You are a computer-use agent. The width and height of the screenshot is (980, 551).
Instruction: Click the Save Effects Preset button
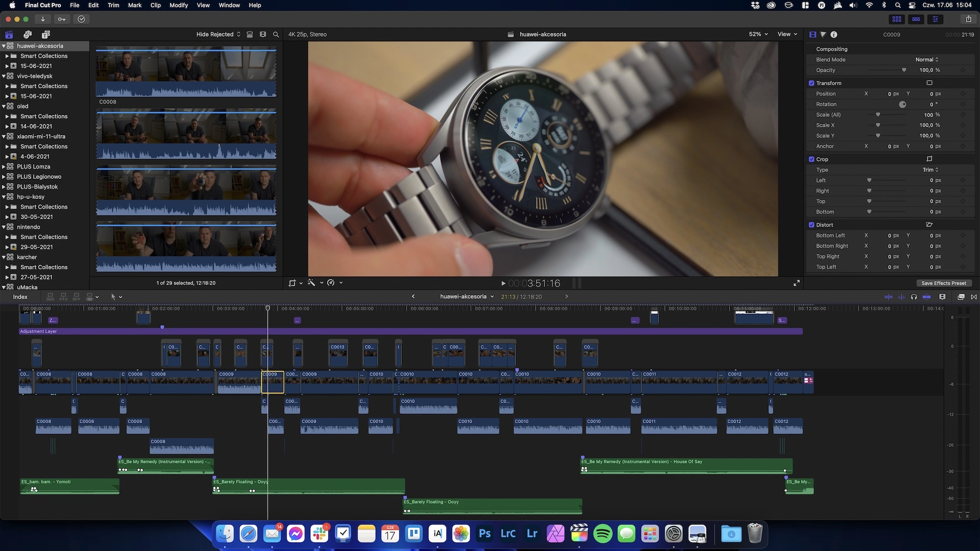(x=944, y=283)
